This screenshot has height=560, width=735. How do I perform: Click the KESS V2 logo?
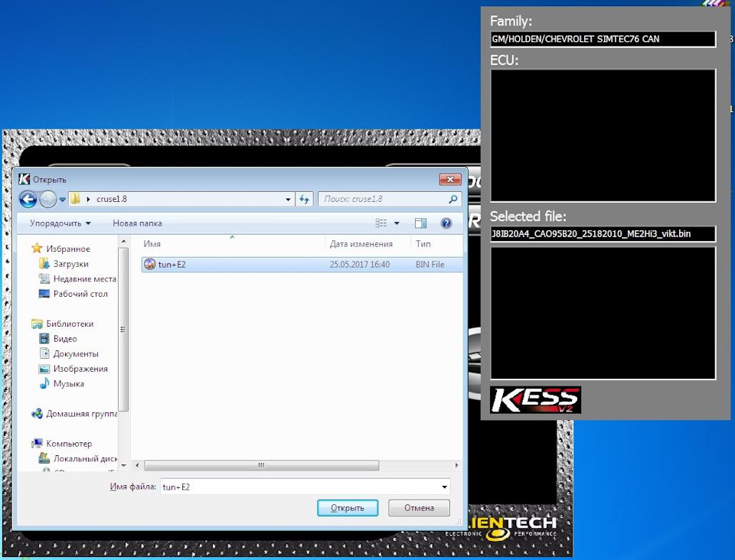tap(536, 400)
